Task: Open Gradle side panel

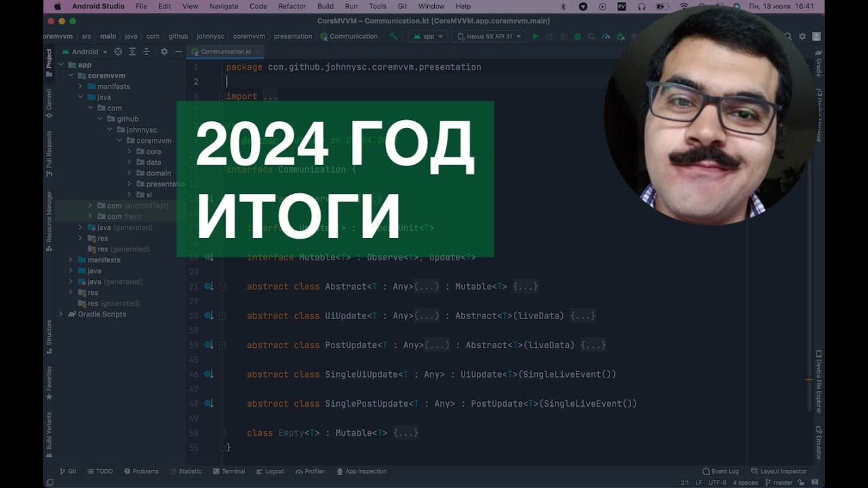Action: pyautogui.click(x=818, y=62)
